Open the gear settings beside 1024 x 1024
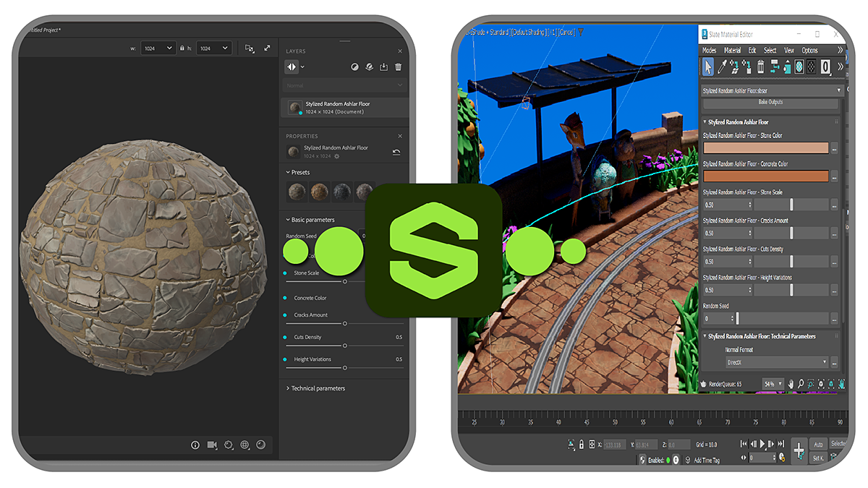868x488 pixels. [336, 156]
